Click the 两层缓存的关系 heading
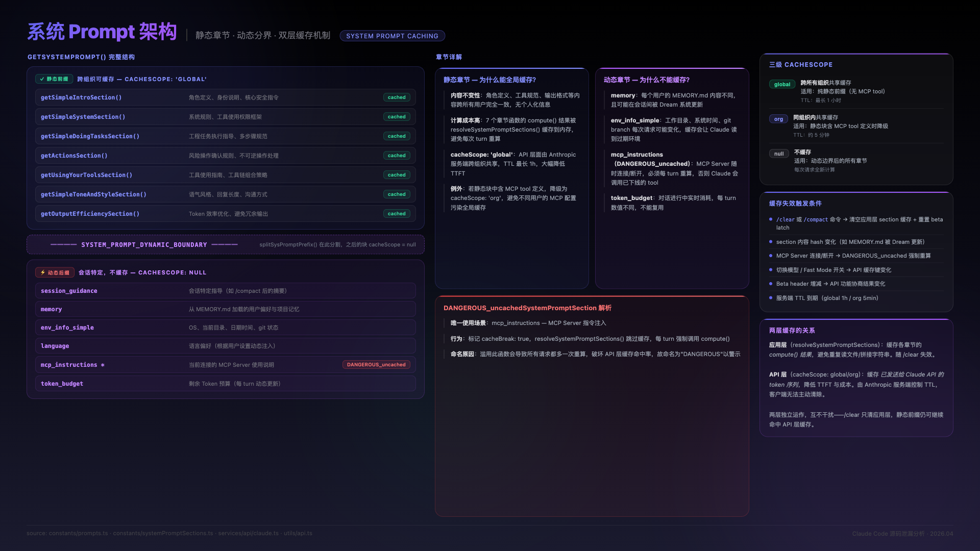 point(792,331)
